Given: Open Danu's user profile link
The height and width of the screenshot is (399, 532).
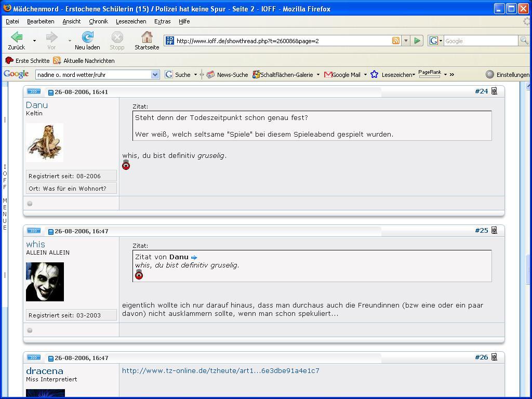Looking at the screenshot, I should coord(37,105).
